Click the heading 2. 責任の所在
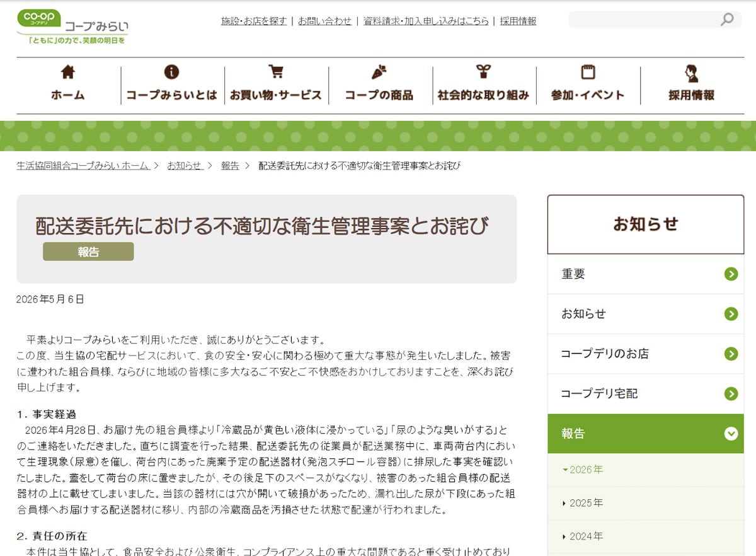Viewport: 756px width, 556px height. click(x=52, y=536)
